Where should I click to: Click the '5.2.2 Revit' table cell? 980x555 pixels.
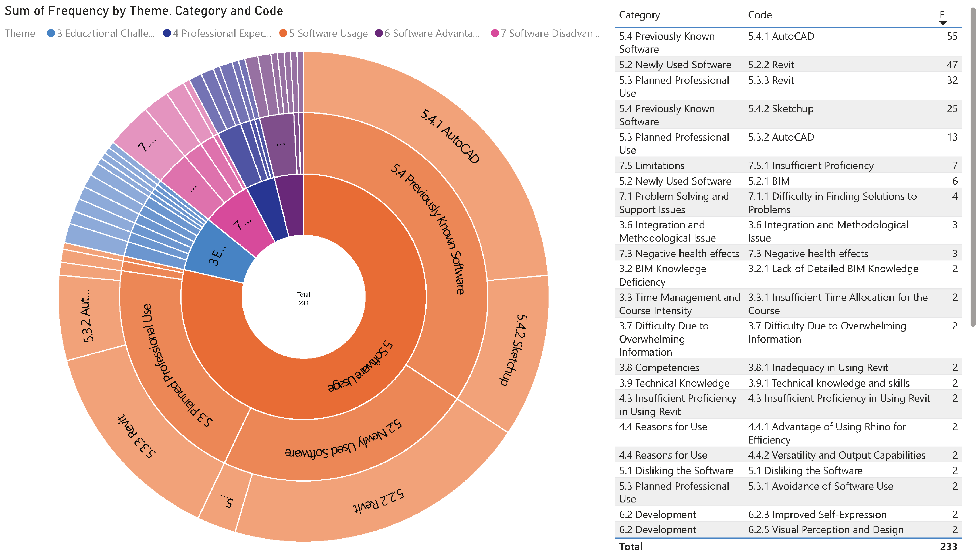771,65
